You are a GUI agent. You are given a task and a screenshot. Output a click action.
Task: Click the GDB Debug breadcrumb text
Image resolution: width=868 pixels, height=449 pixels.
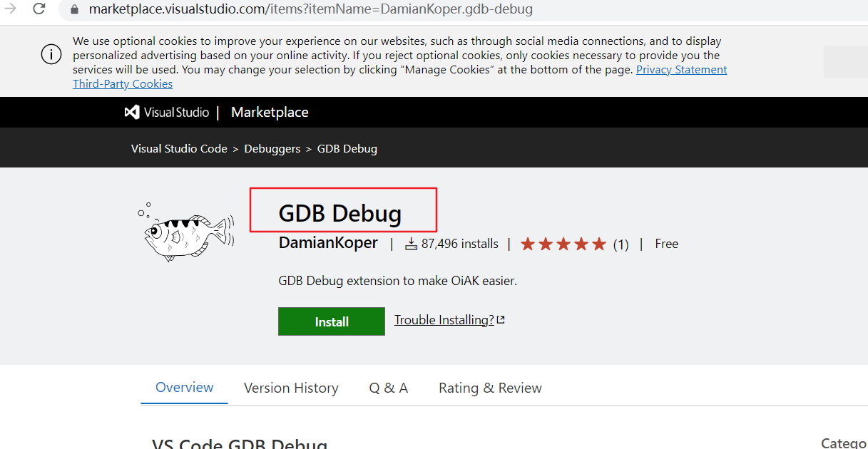coord(347,149)
